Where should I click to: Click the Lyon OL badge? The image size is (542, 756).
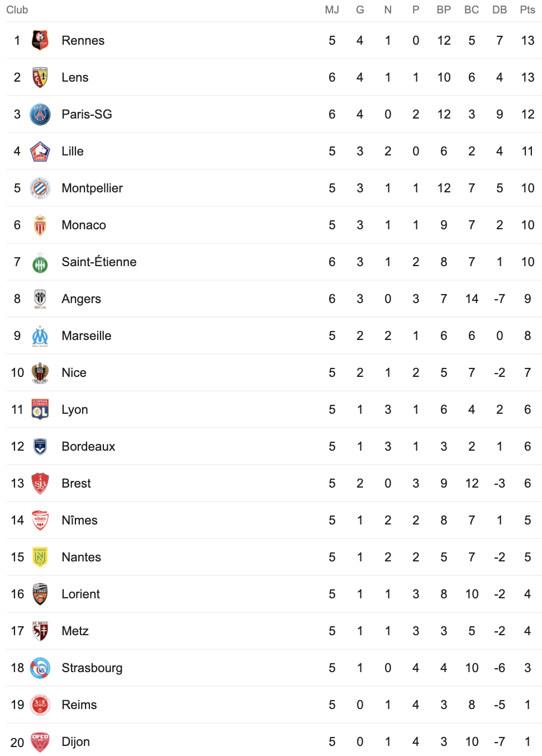point(40,409)
